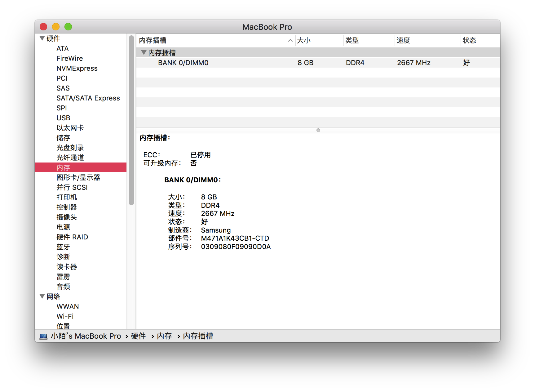
Task: Open 硬件 RAID section
Action: (72, 237)
